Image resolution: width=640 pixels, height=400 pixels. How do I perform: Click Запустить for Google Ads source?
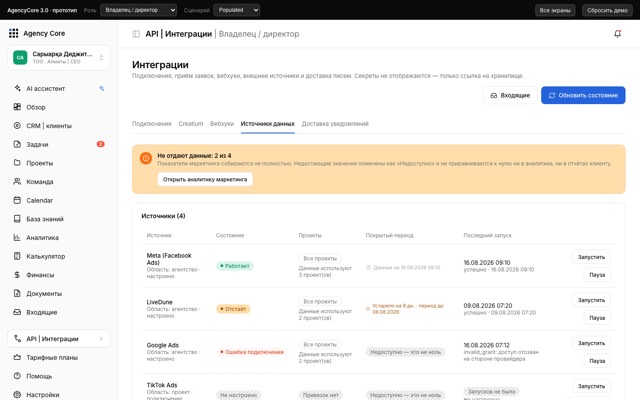[591, 343]
